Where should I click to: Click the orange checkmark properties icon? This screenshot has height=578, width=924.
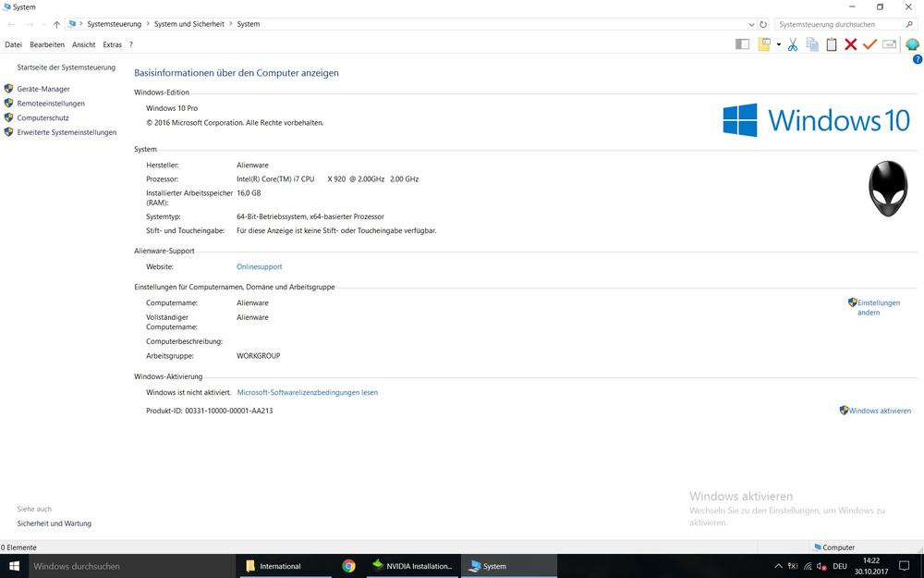click(869, 44)
